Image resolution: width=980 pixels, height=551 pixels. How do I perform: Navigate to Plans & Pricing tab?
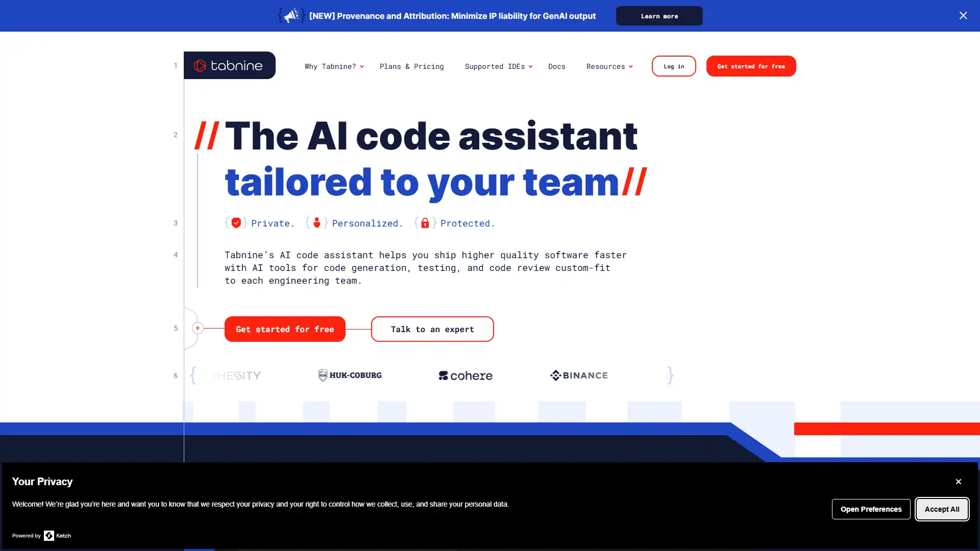412,66
